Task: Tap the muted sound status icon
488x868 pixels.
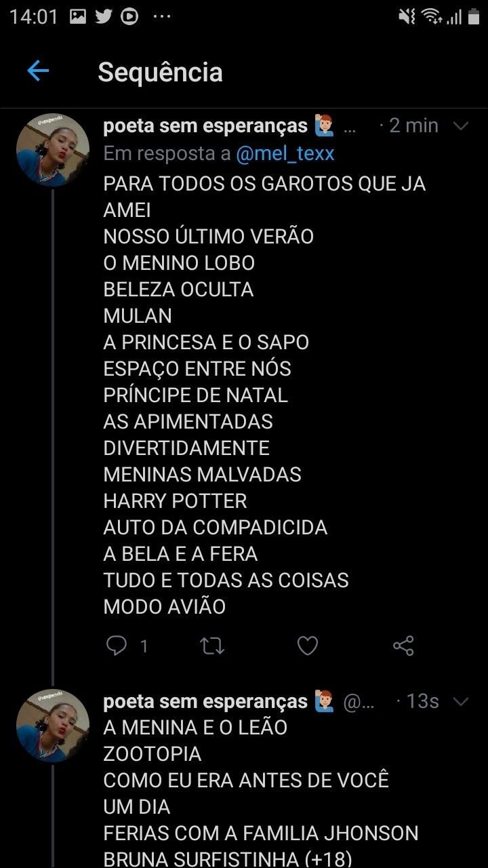Action: click(407, 16)
